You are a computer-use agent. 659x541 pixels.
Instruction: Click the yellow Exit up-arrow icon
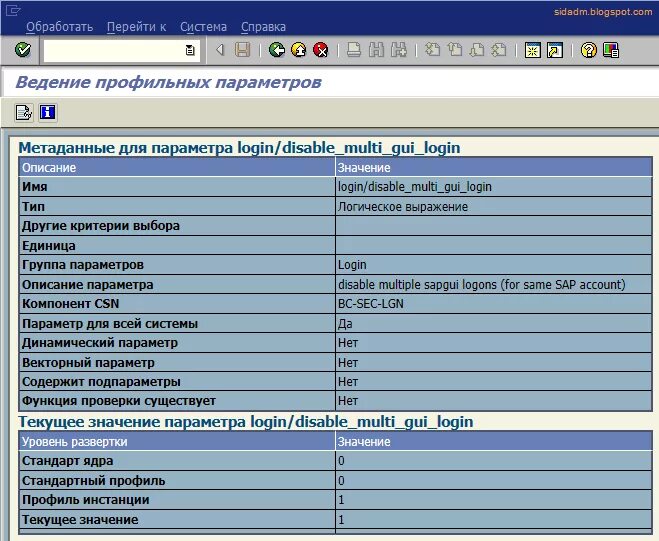(x=298, y=50)
